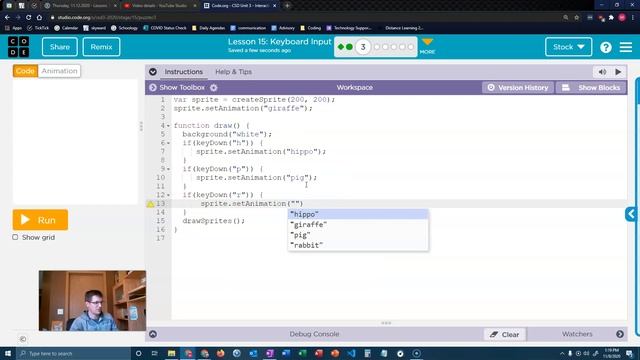
Task: Toggle the Show grid checkbox
Action: tap(15, 237)
